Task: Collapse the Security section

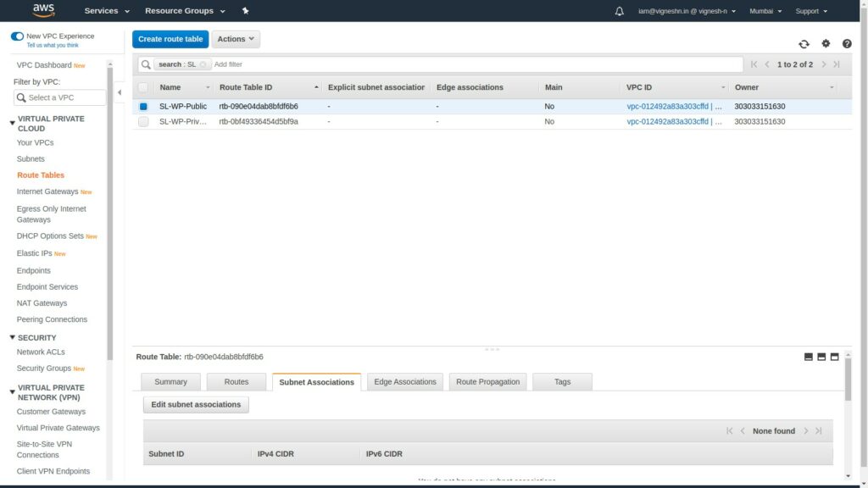Action: coord(12,337)
